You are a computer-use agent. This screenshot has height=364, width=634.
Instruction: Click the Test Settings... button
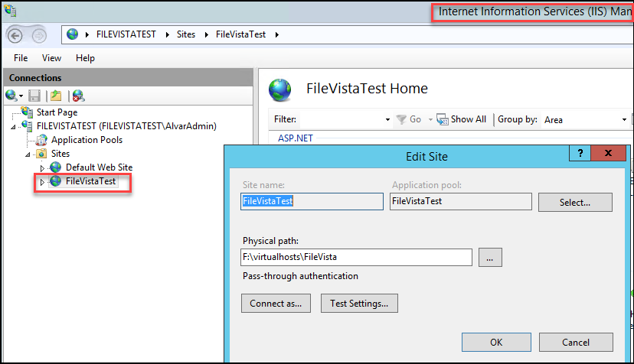pos(359,304)
